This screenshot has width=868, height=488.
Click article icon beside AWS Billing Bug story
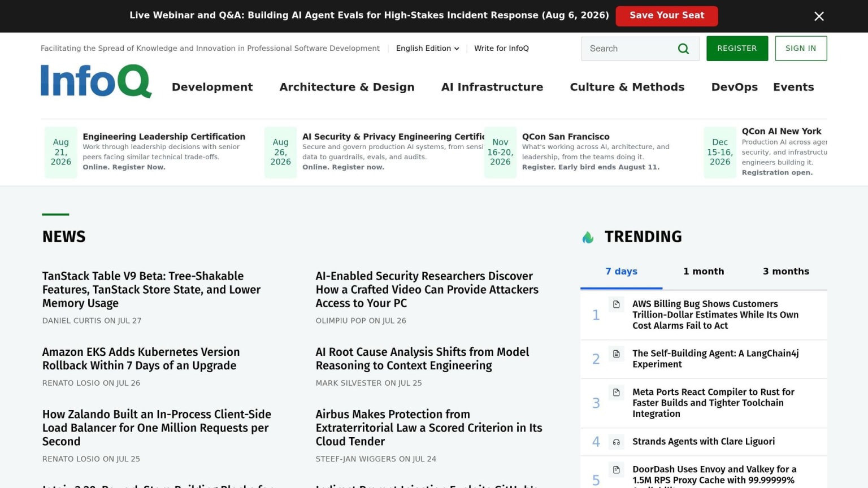(617, 304)
